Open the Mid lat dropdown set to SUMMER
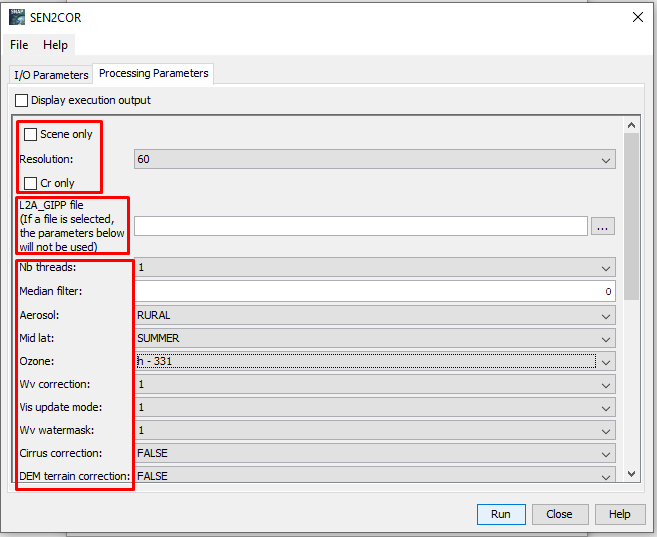The image size is (657, 537). pyautogui.click(x=375, y=338)
